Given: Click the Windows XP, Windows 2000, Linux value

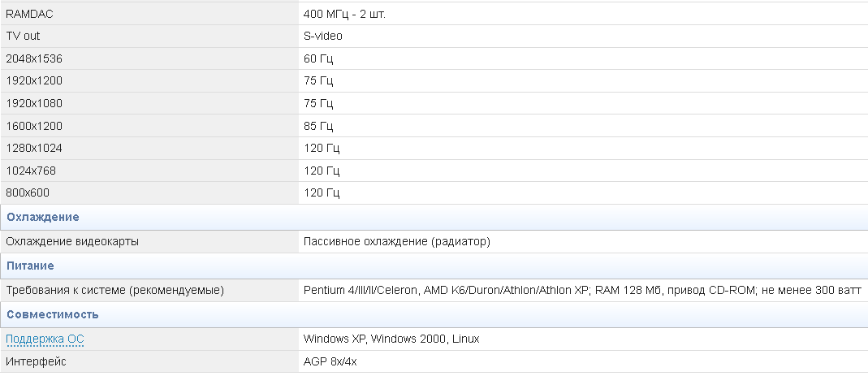Looking at the screenshot, I should [x=391, y=339].
